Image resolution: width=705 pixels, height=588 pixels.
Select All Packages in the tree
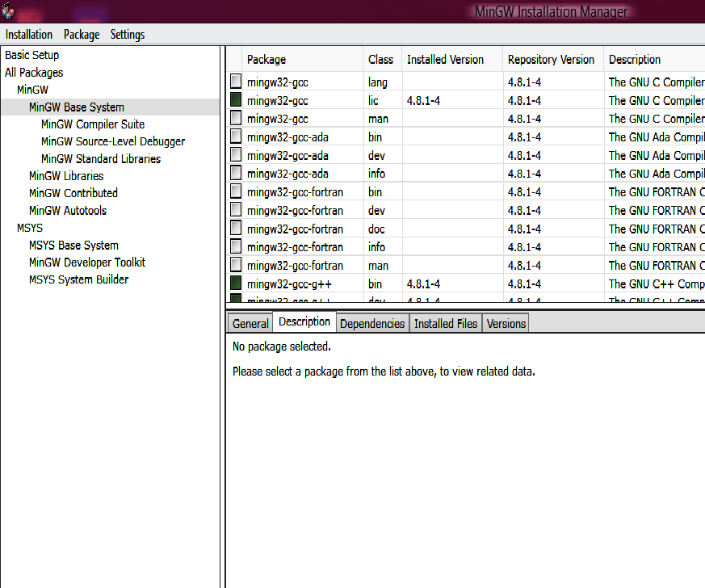click(34, 73)
